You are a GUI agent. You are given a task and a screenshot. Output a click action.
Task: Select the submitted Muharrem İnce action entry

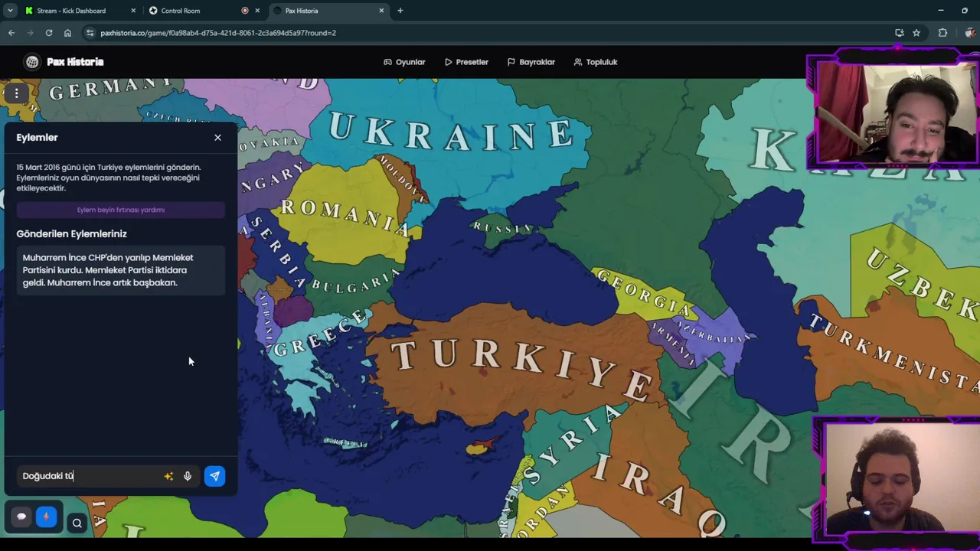(x=120, y=270)
